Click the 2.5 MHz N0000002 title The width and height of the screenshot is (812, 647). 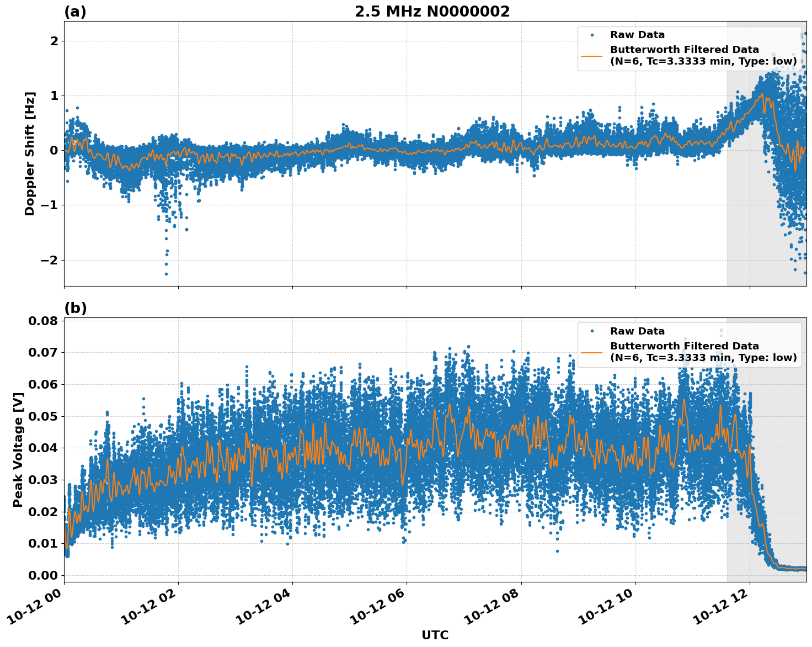pos(434,10)
